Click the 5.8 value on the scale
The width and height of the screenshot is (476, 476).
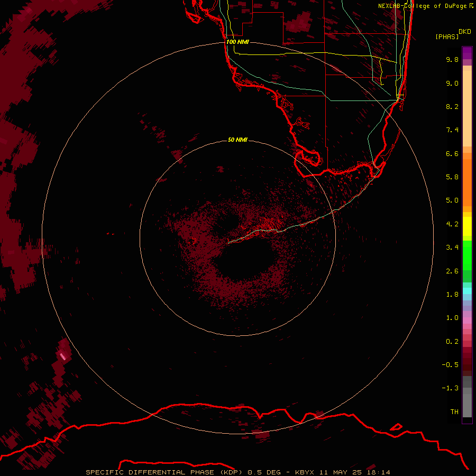coord(452,177)
